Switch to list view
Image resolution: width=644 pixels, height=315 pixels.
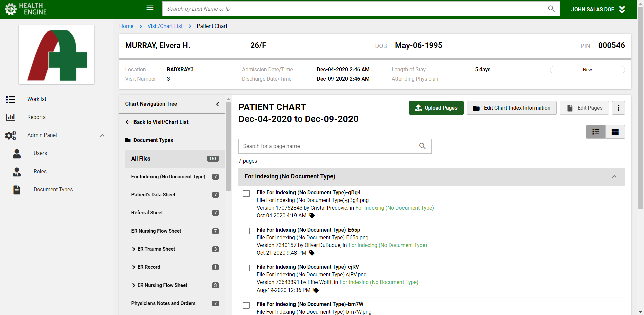(596, 132)
